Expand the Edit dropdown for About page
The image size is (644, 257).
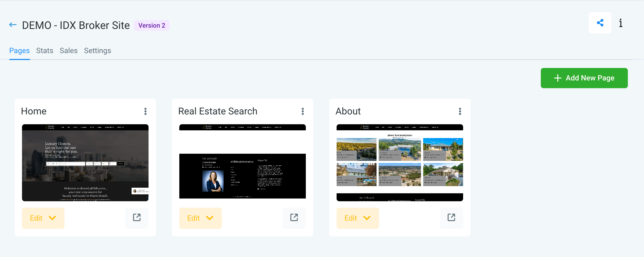(x=358, y=218)
